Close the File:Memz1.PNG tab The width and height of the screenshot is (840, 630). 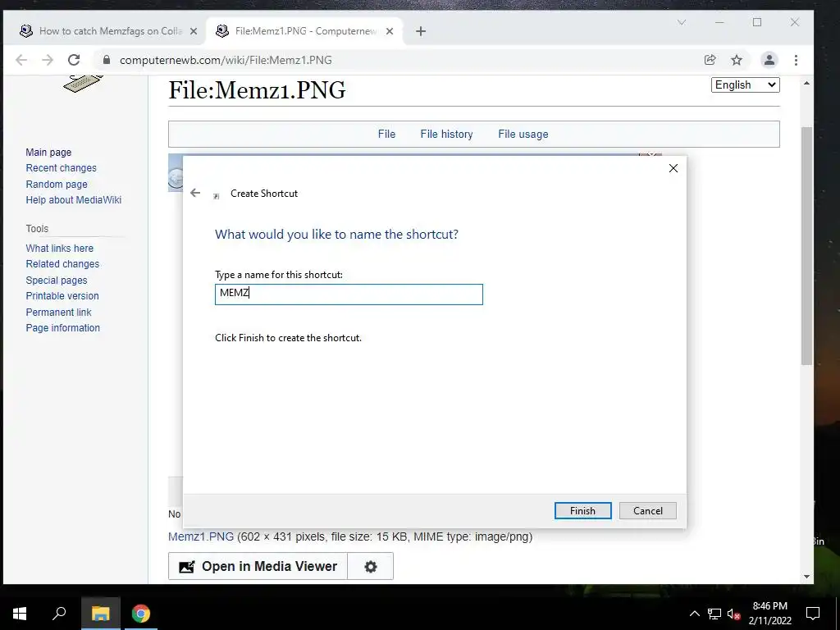390,31
